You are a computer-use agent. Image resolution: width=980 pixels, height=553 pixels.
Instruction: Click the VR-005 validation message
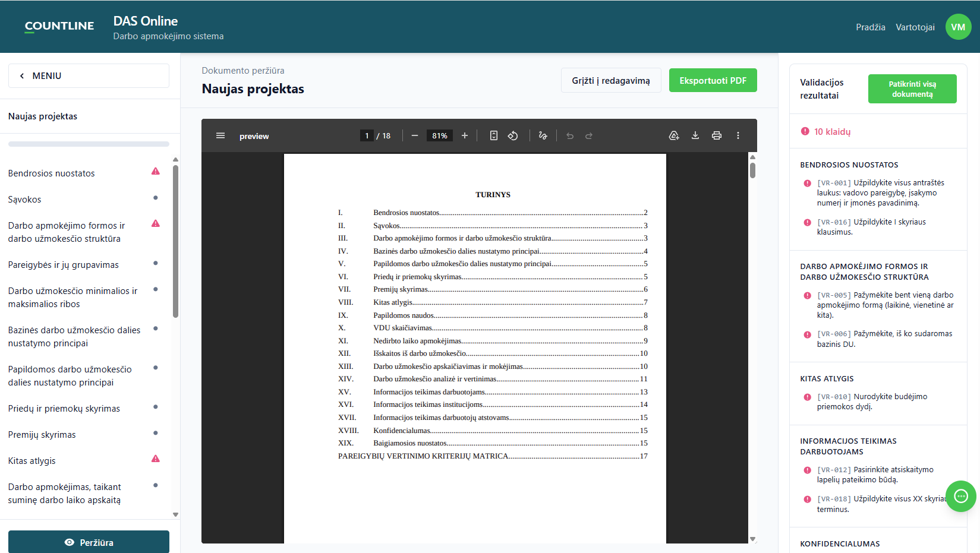pos(886,305)
